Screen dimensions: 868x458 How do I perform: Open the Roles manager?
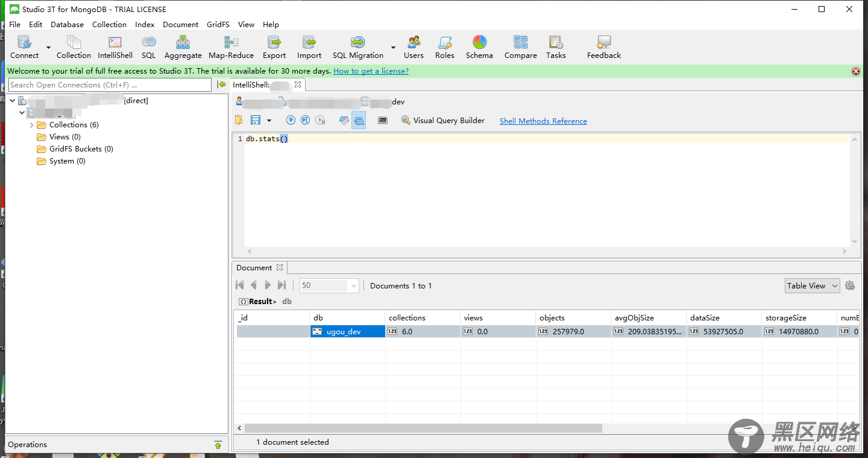point(445,47)
